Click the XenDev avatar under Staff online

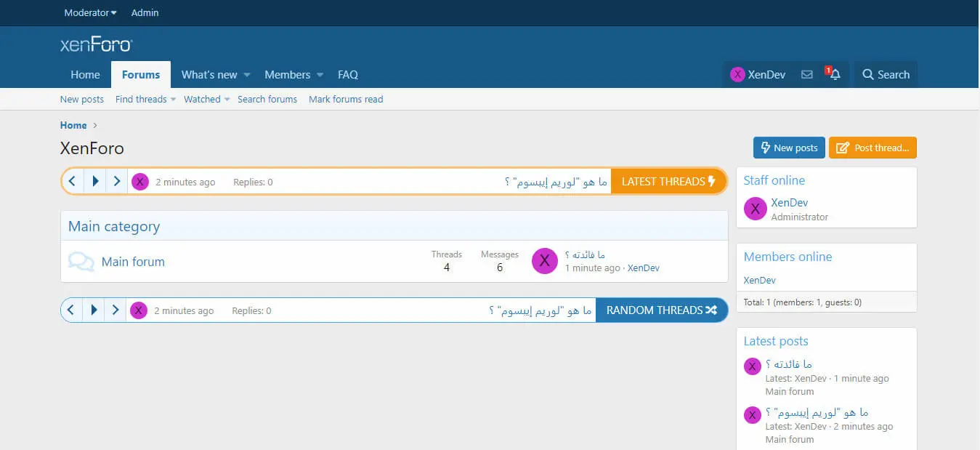(756, 209)
